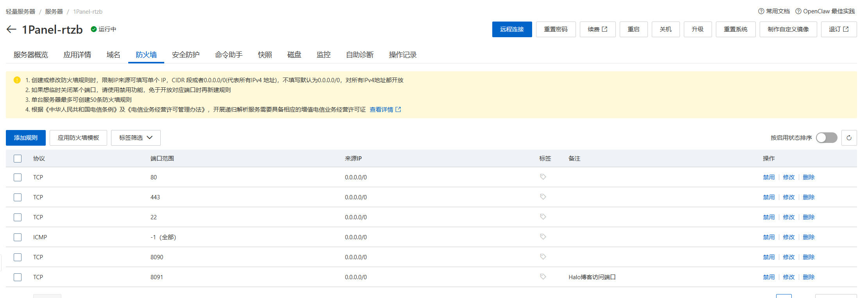Toggle the 按启用状态排序 switch
This screenshot has width=868, height=298.
(826, 138)
